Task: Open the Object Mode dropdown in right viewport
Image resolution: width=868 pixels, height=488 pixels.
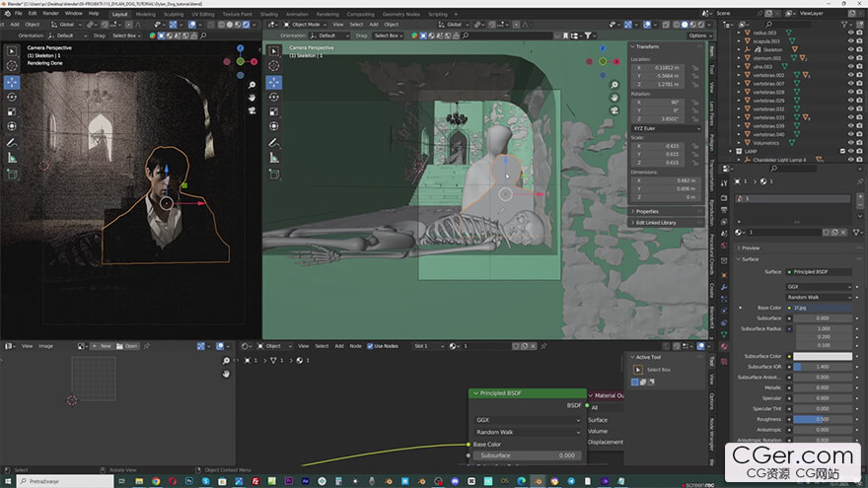Action: click(305, 25)
